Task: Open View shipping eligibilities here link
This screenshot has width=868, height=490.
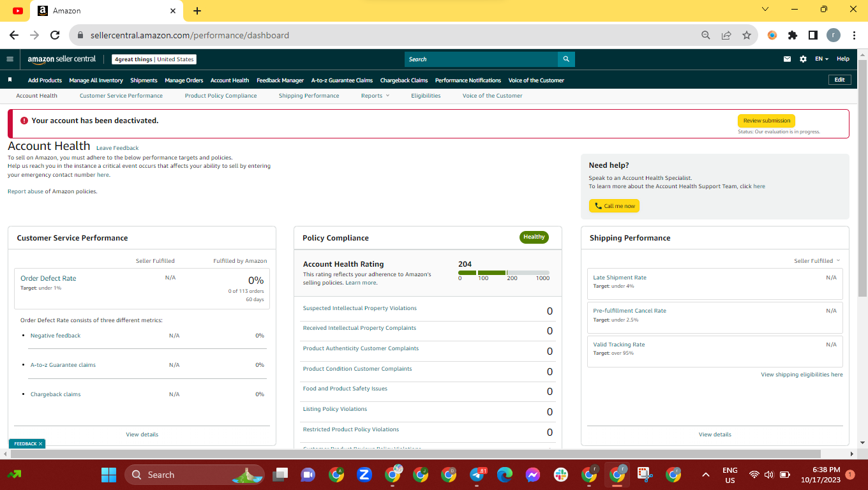Action: [x=802, y=375]
